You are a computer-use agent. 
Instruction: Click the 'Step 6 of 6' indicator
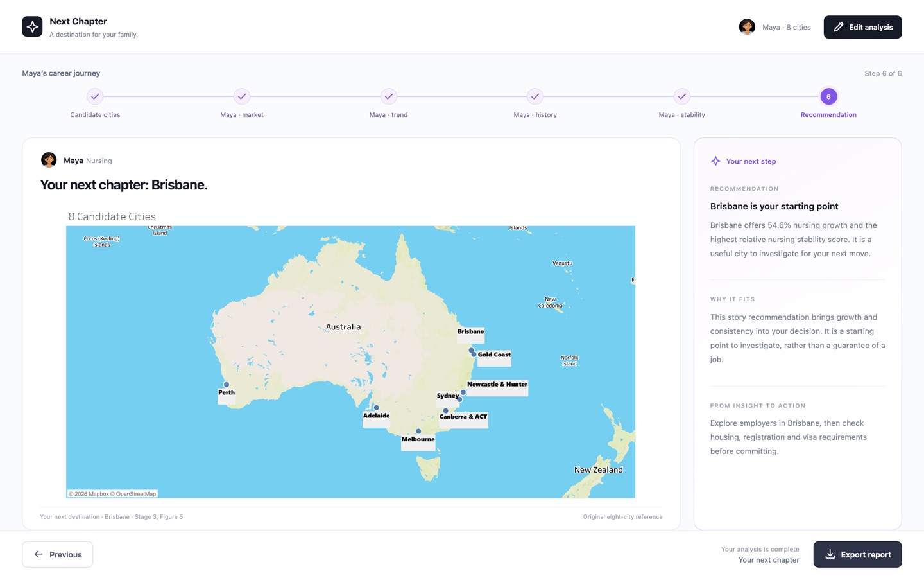(883, 73)
